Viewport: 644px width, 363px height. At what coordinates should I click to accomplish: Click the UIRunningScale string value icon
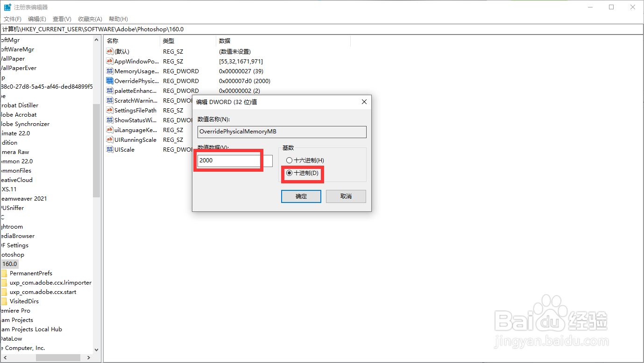click(x=110, y=140)
